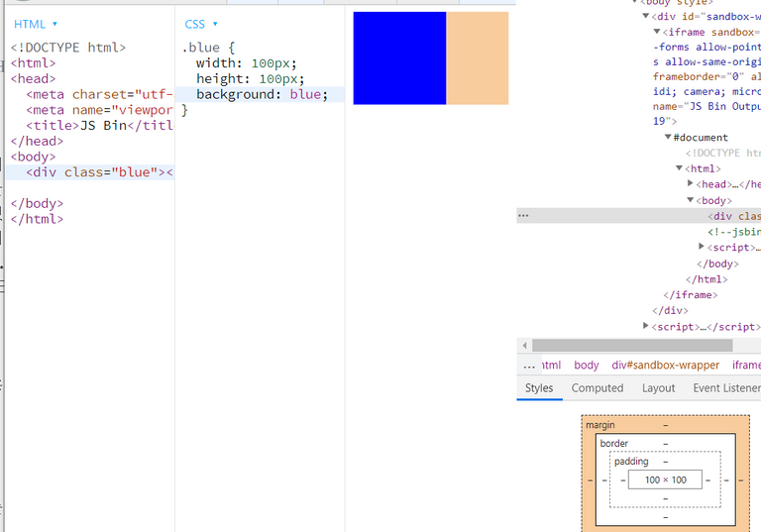Click the horizontal scrollbar left arrow

(524, 346)
